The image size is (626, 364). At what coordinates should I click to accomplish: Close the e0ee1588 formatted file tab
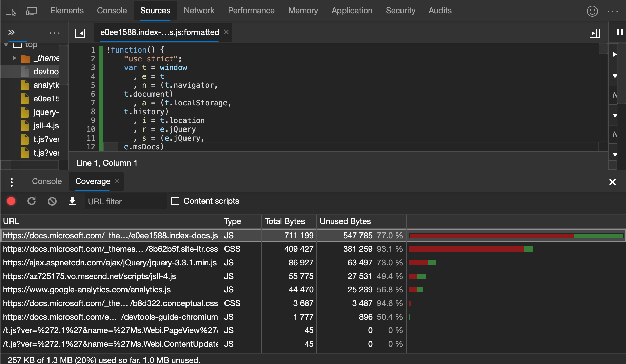[226, 32]
